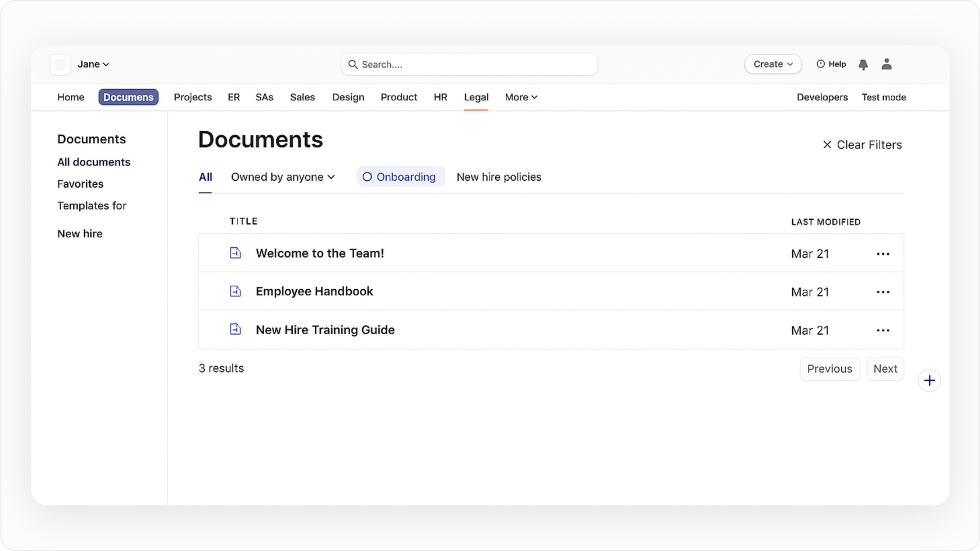Open the notifications bell
980x551 pixels.
coord(863,65)
